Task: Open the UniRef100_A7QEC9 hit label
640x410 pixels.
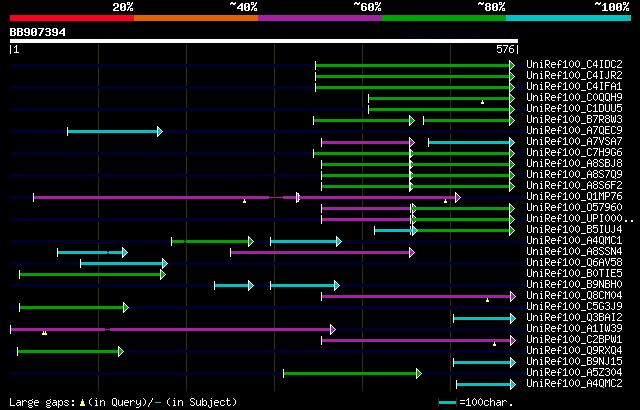Action: coord(574,131)
